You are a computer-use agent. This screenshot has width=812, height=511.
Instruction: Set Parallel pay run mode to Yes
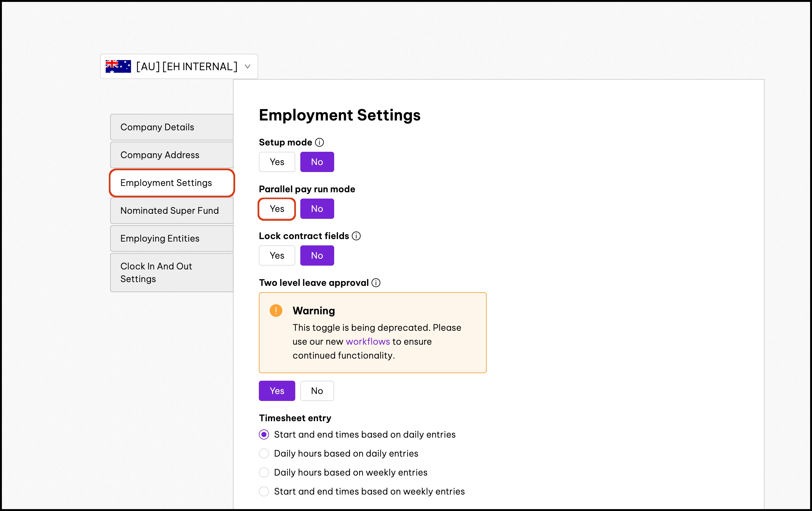point(277,209)
